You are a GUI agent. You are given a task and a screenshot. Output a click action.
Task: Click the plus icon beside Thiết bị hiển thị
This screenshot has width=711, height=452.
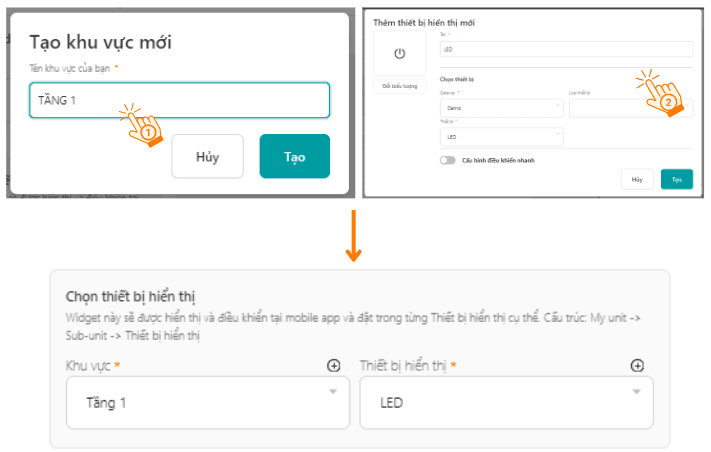[637, 366]
